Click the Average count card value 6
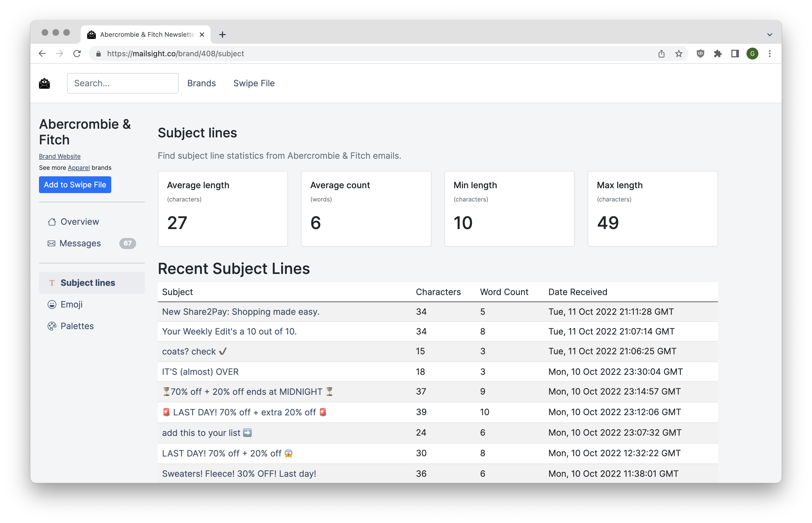 pyautogui.click(x=315, y=223)
